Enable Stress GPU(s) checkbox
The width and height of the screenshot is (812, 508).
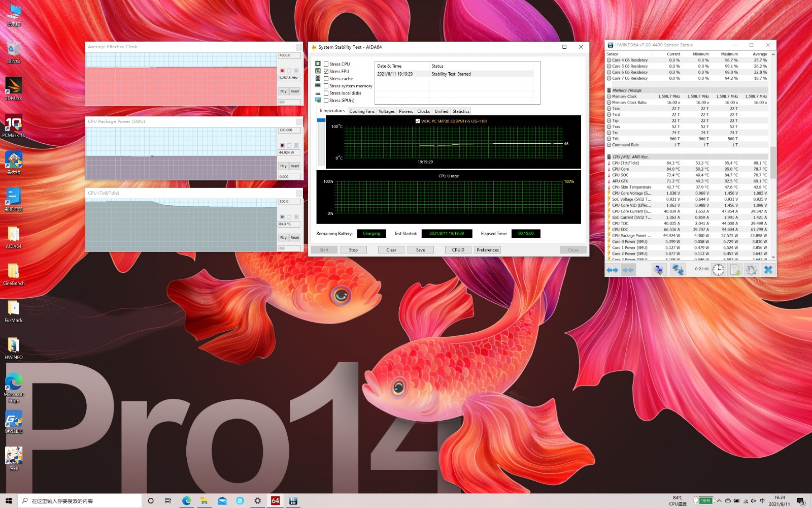[326, 100]
